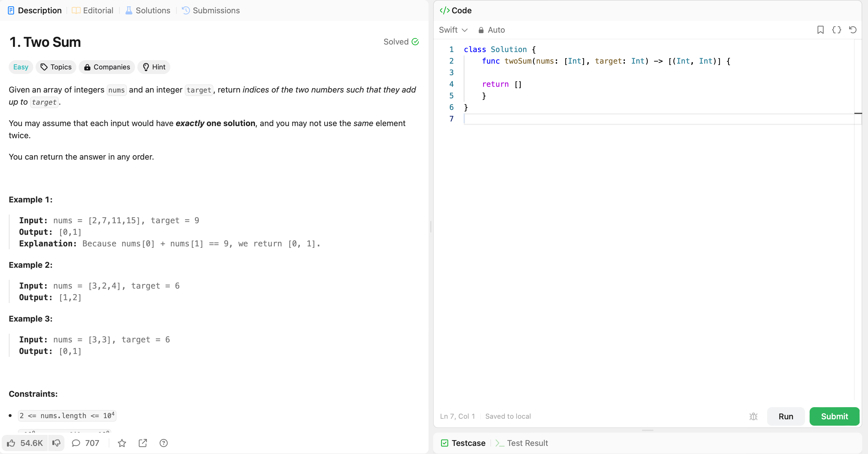
Task: Show Topics for this problem
Action: click(56, 67)
